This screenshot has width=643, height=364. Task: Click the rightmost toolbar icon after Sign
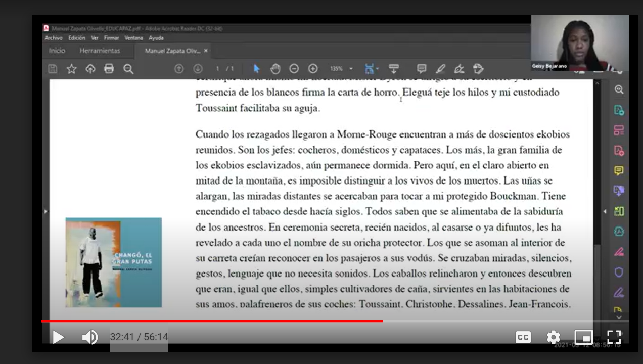click(x=478, y=69)
